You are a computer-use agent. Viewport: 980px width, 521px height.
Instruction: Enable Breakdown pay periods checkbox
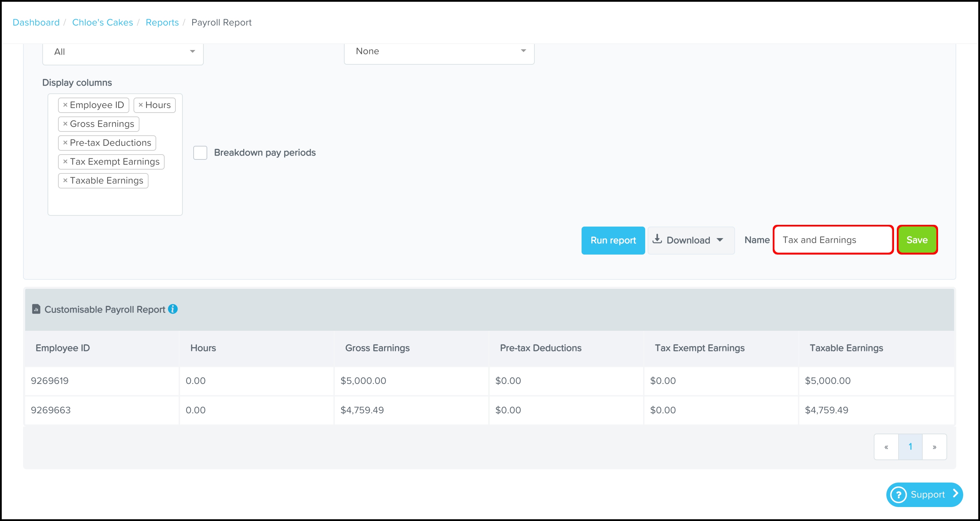(200, 152)
